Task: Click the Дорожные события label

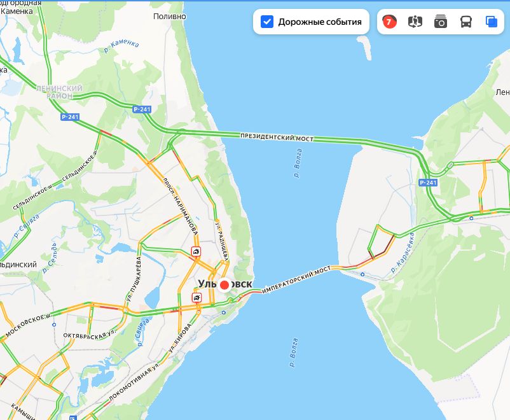Action: tap(320, 22)
